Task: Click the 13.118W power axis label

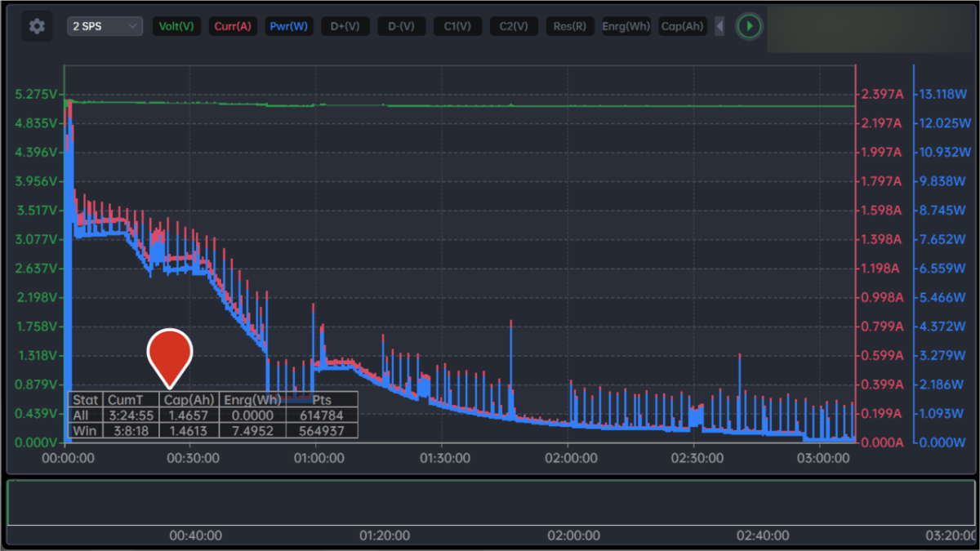Action: 943,94
